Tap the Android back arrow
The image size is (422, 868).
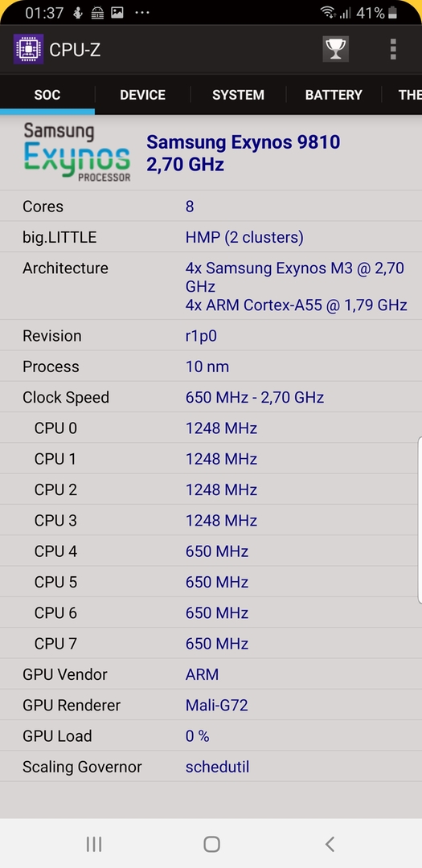pos(330,844)
